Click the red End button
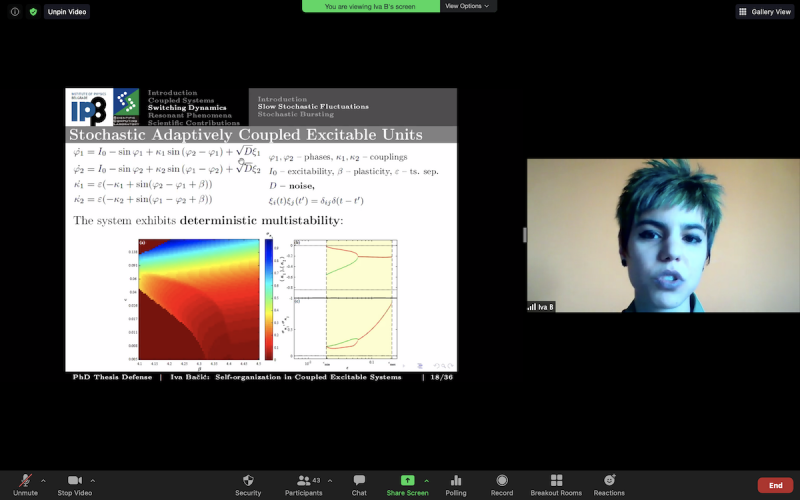Image resolution: width=800 pixels, height=500 pixels. coord(775,485)
